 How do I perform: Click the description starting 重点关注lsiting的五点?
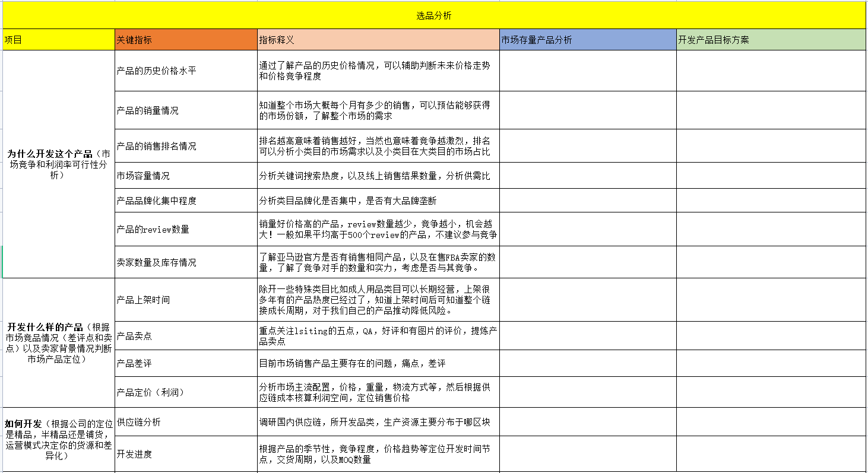point(378,336)
